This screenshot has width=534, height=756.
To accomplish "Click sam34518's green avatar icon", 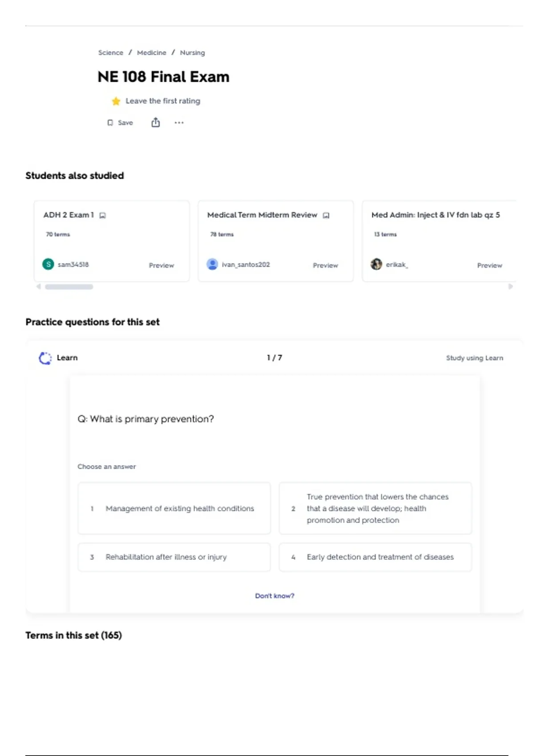I will click(x=48, y=264).
